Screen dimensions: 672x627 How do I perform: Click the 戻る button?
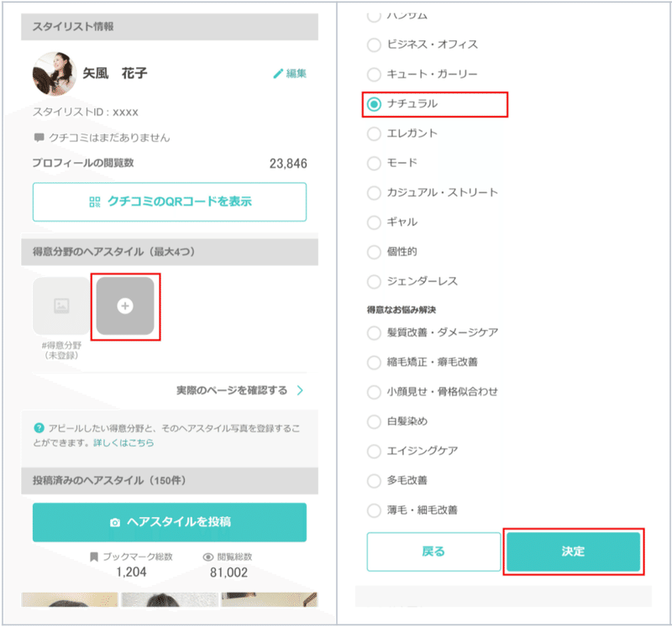tap(433, 551)
